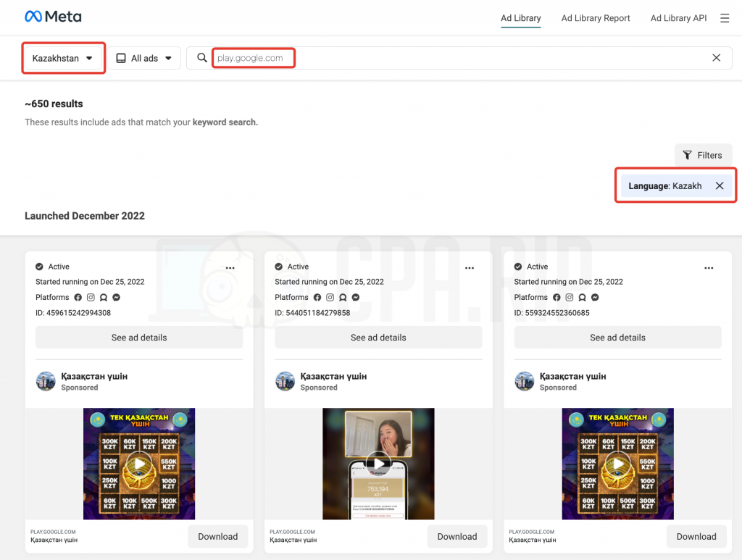The image size is (742, 560).
Task: Open the Ad Library Report tab
Action: (x=596, y=18)
